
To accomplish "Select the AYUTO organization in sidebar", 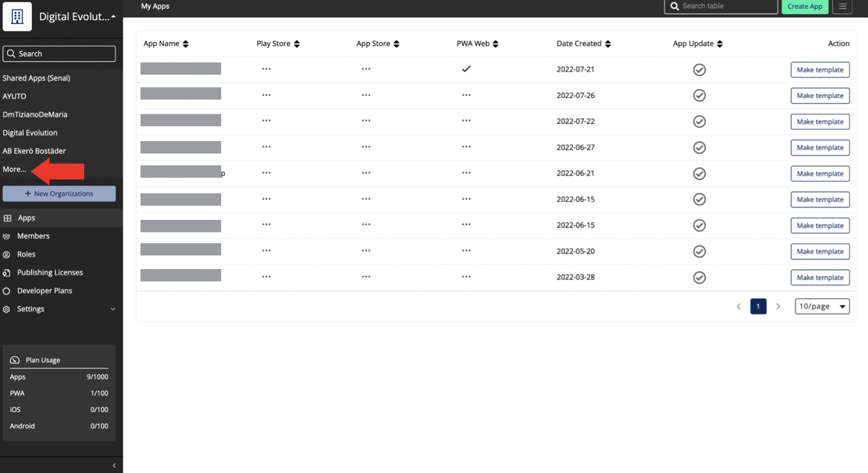I will [14, 96].
